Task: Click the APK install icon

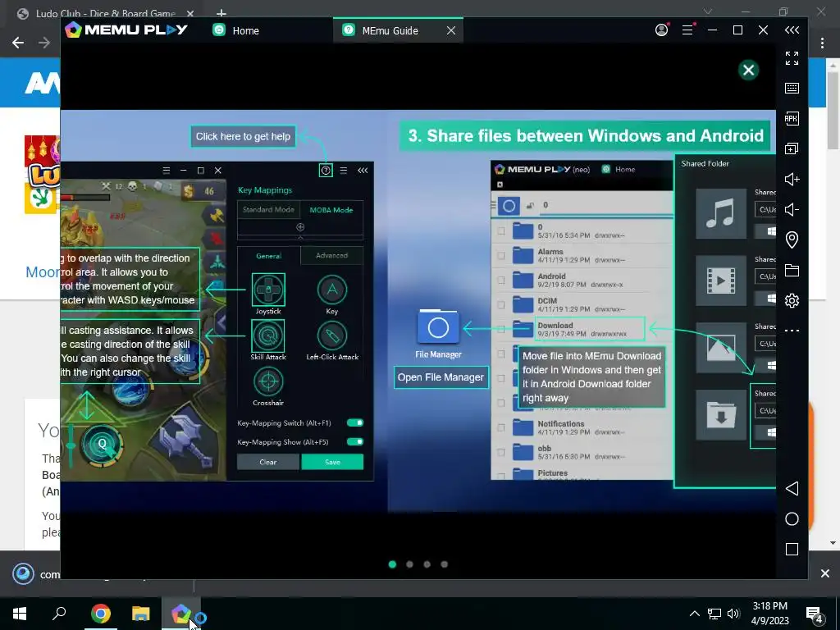Action: pyautogui.click(x=792, y=118)
